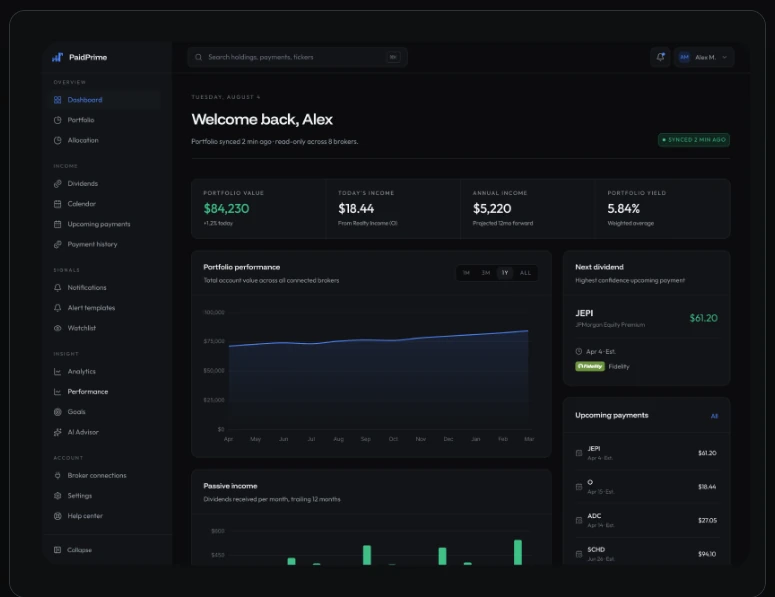Click the AI Advisor sparkle icon

click(x=57, y=432)
